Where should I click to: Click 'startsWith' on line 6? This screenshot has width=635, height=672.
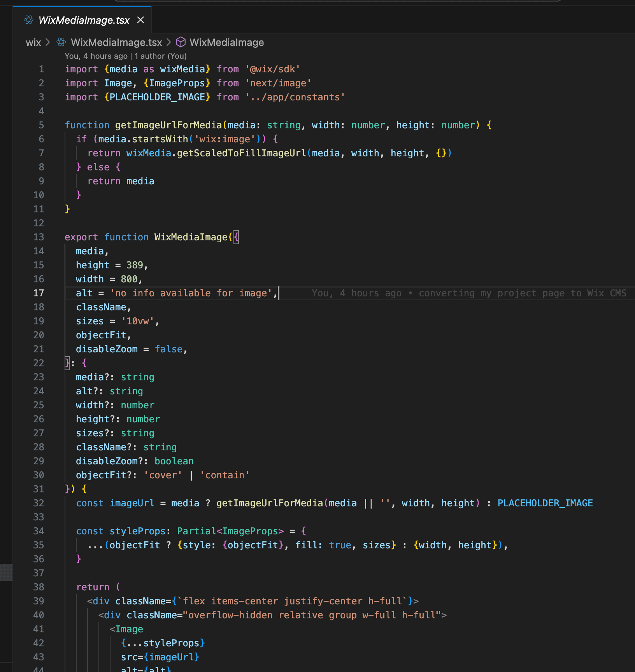(x=160, y=139)
